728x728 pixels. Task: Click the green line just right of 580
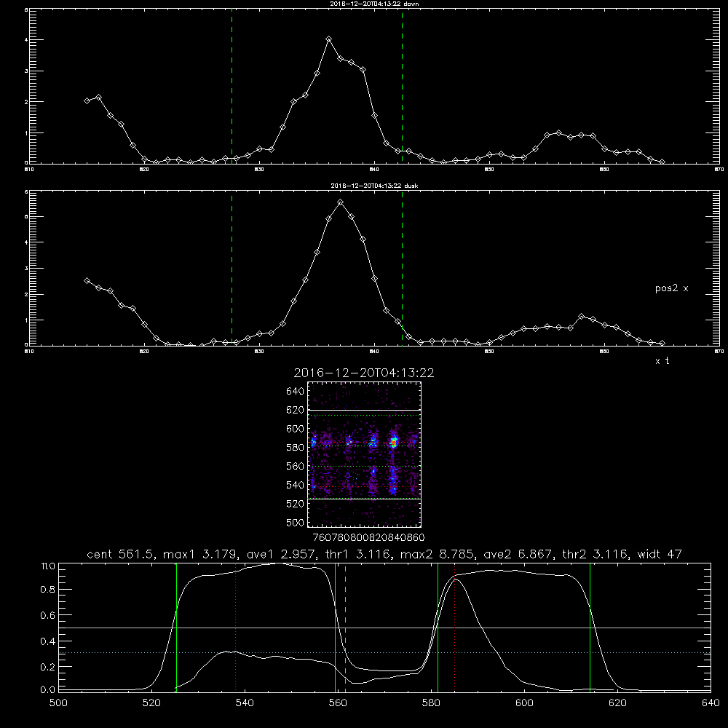(438, 628)
